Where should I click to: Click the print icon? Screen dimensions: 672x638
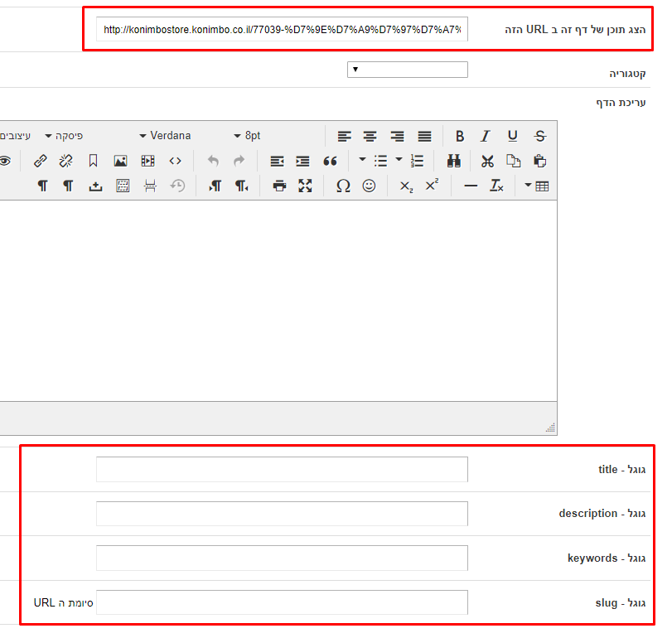[x=279, y=186]
